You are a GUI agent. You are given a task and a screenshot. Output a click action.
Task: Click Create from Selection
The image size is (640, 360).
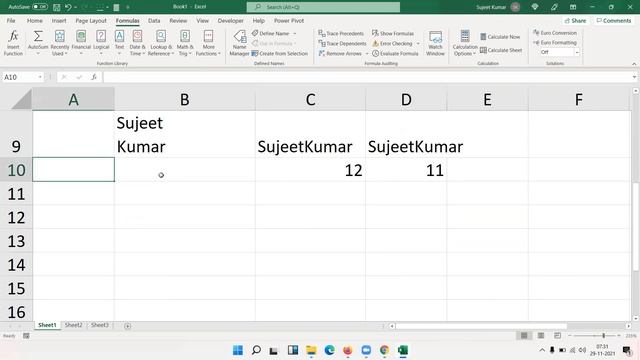pos(280,53)
